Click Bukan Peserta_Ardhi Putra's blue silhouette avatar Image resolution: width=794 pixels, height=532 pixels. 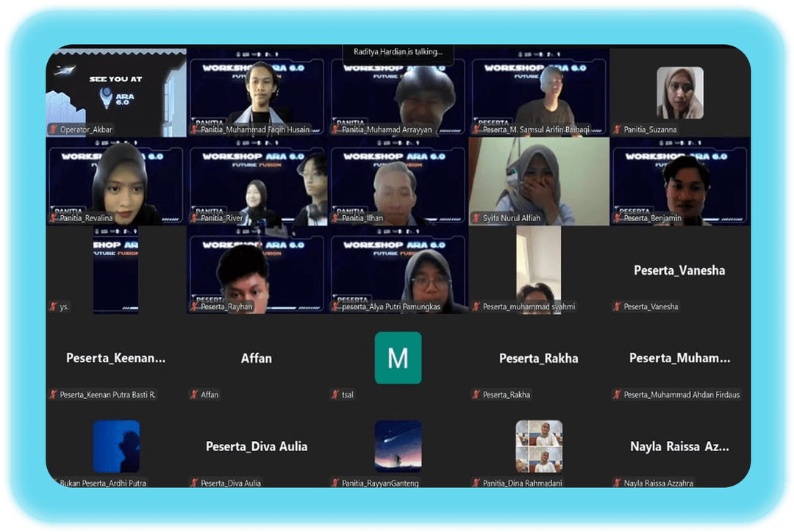point(116,446)
